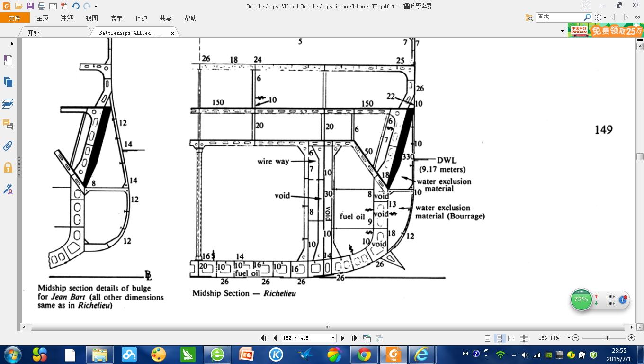The image size is (644, 364).
Task: Open the Security lock panel
Action: 8,167
